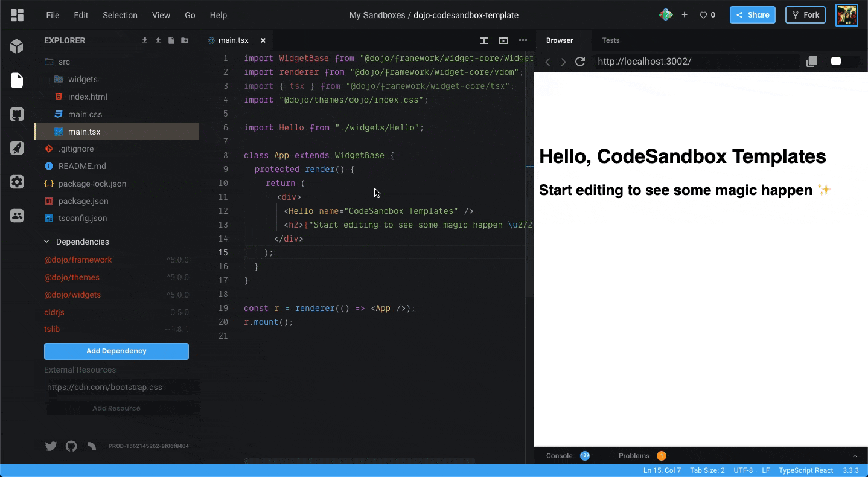The height and width of the screenshot is (477, 868).
Task: Toggle fullscreen preview with the white square
Action: (x=836, y=61)
